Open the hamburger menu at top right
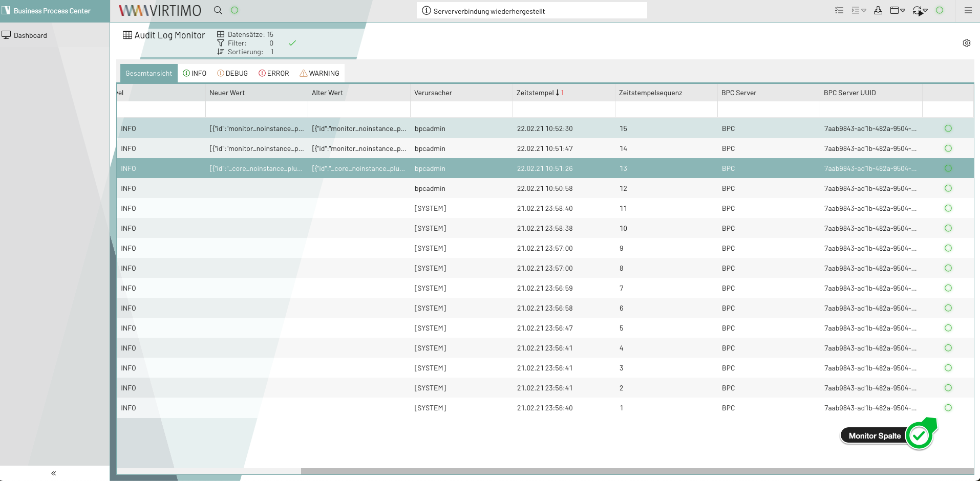The width and height of the screenshot is (980, 481). pyautogui.click(x=968, y=10)
